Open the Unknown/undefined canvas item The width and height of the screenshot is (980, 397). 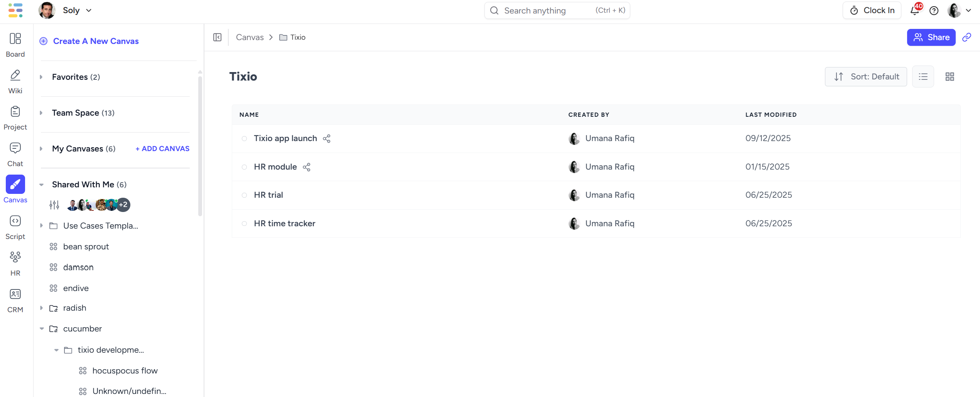[x=129, y=391]
